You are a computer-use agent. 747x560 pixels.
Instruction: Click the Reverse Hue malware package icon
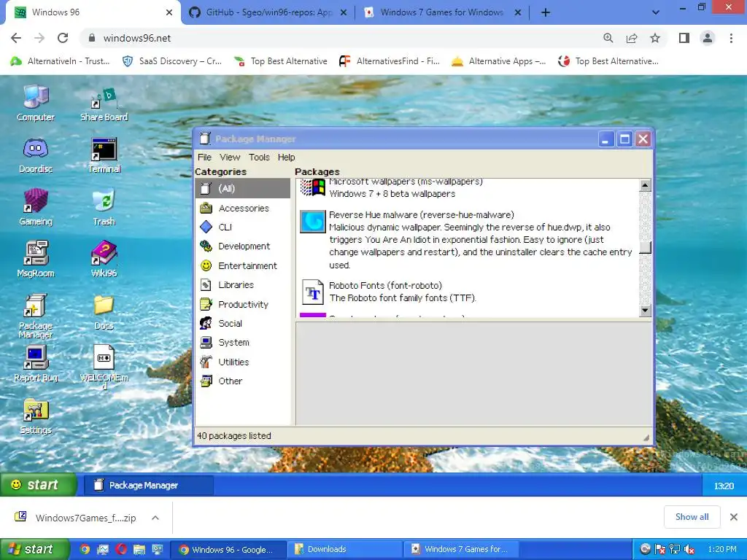pos(312,222)
